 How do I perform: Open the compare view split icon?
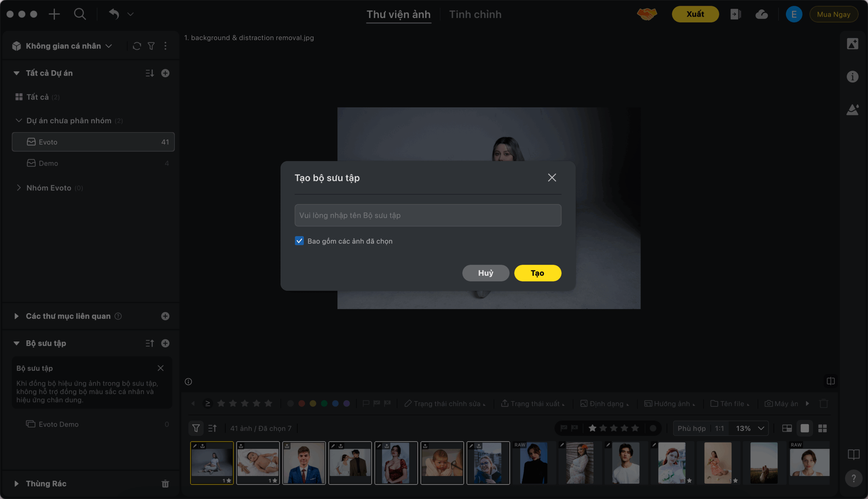tap(830, 381)
